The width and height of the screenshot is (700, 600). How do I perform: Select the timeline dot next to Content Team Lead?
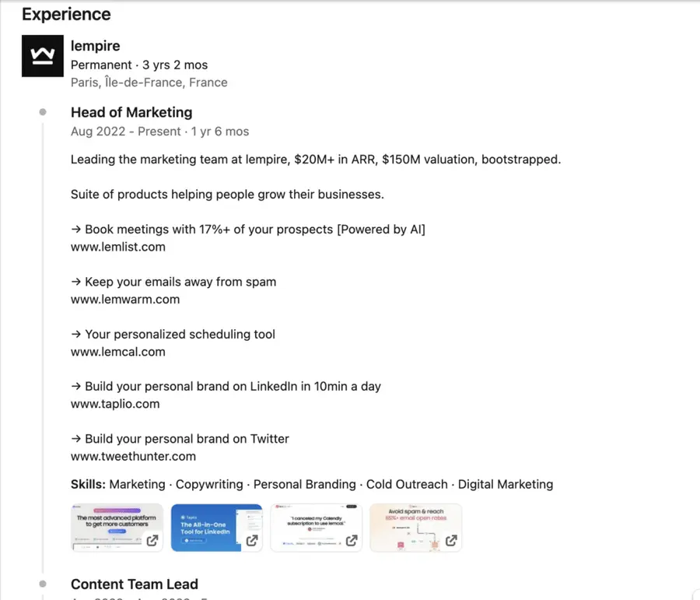(x=43, y=583)
